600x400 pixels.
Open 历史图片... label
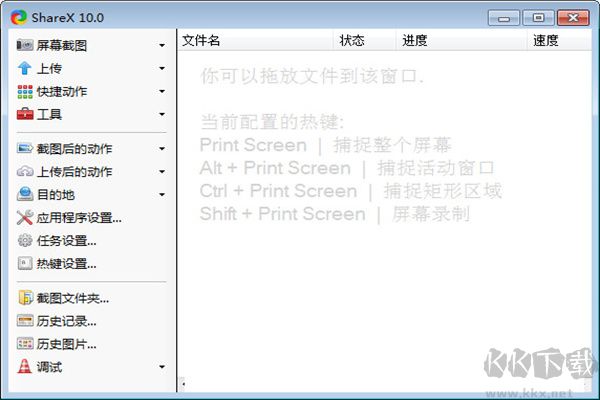tap(66, 344)
